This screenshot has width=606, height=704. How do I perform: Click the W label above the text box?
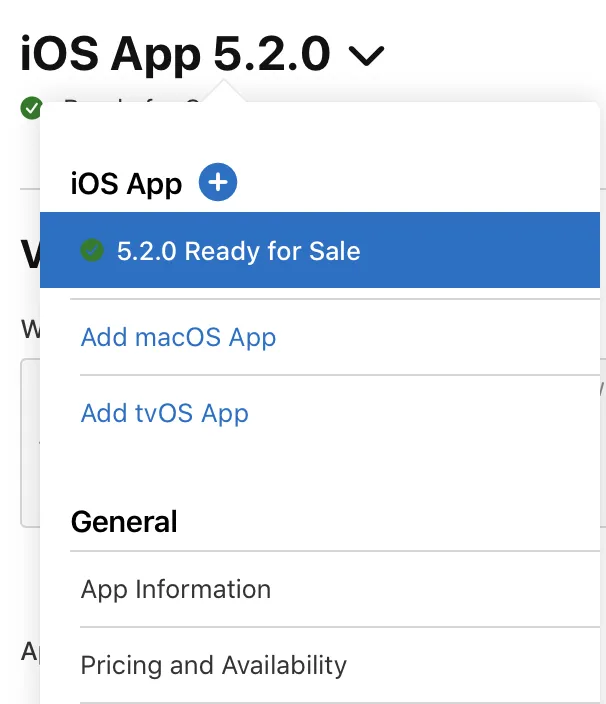click(29, 329)
